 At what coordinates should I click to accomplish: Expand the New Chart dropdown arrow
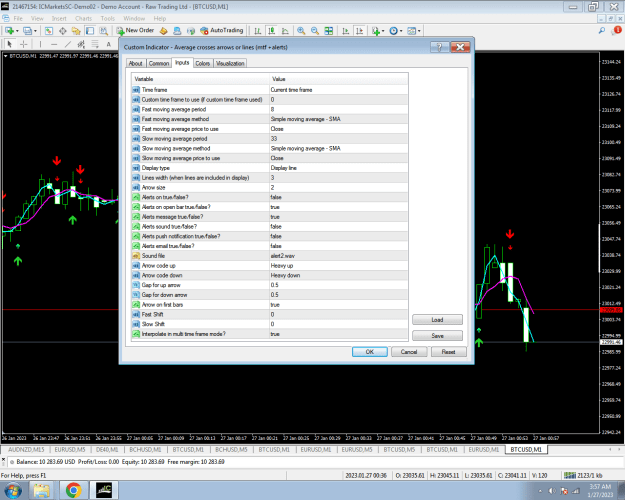point(17,31)
